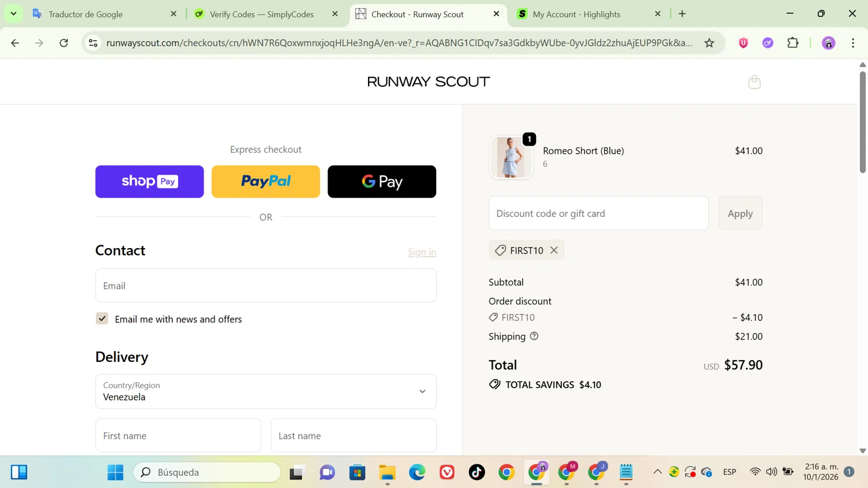Focus the Email input field
The height and width of the screenshot is (488, 868).
pos(266,286)
